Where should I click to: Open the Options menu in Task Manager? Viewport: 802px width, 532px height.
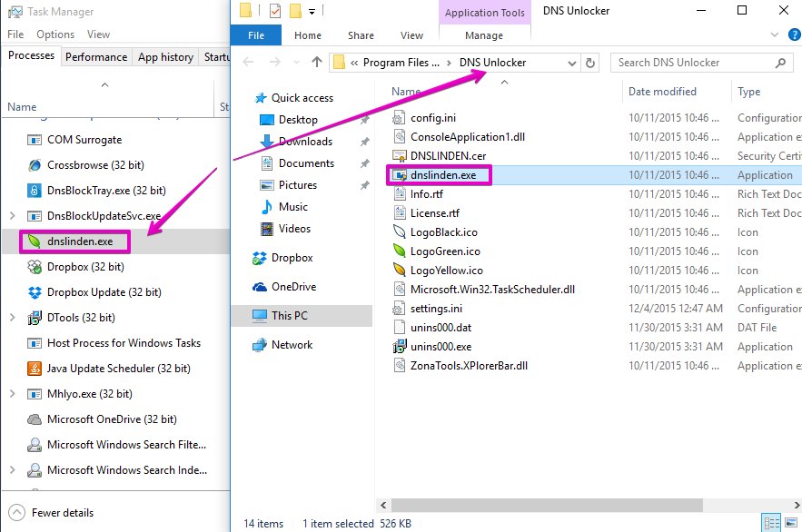tap(55, 34)
